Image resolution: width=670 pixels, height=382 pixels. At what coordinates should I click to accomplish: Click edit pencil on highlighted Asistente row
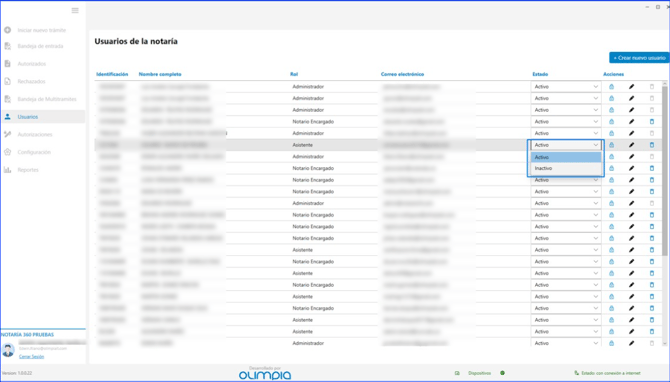tap(632, 145)
